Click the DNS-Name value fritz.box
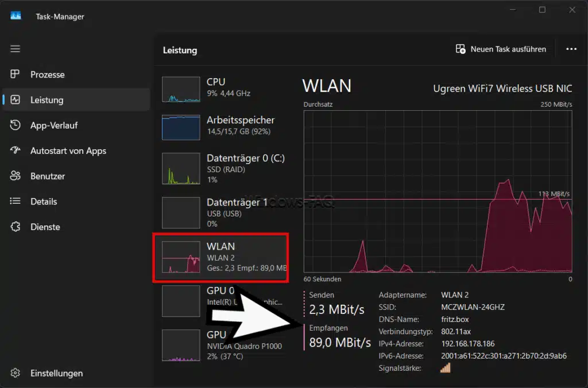Image resolution: width=588 pixels, height=388 pixels. 455,319
